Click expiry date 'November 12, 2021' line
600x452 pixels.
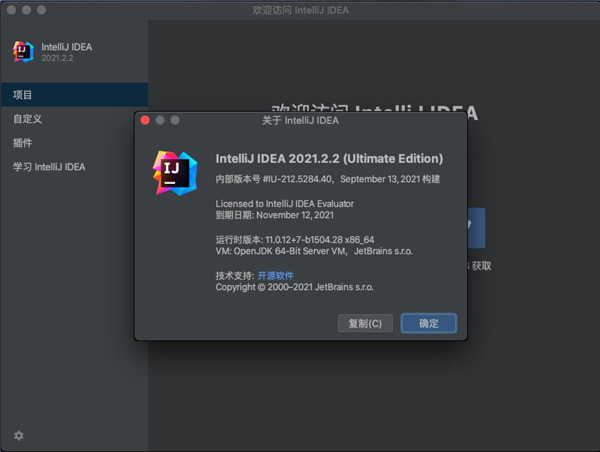coord(274,215)
